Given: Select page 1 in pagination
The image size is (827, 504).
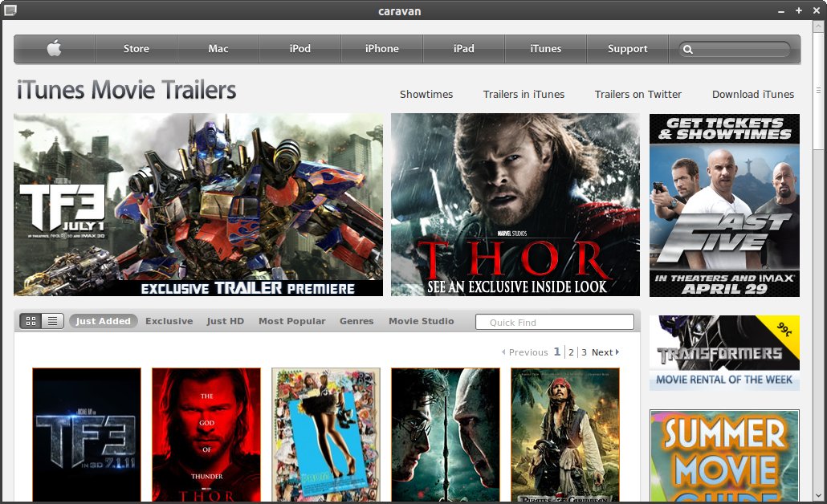Looking at the screenshot, I should click(x=557, y=352).
